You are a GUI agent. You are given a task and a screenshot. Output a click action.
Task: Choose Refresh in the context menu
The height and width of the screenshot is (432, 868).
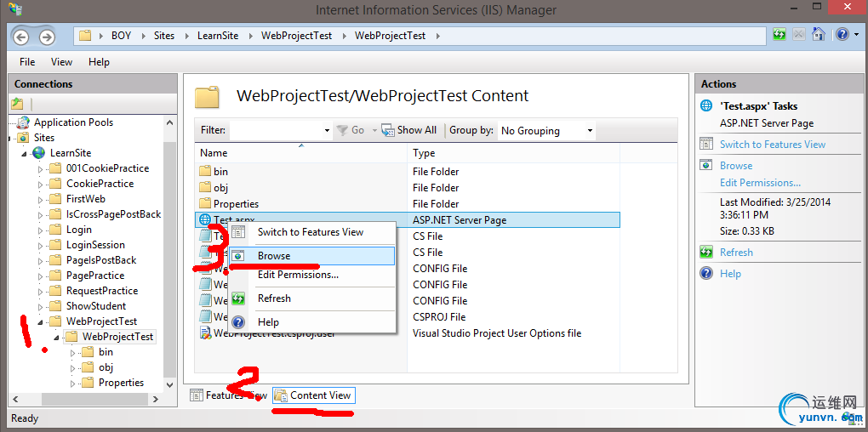pos(311,298)
